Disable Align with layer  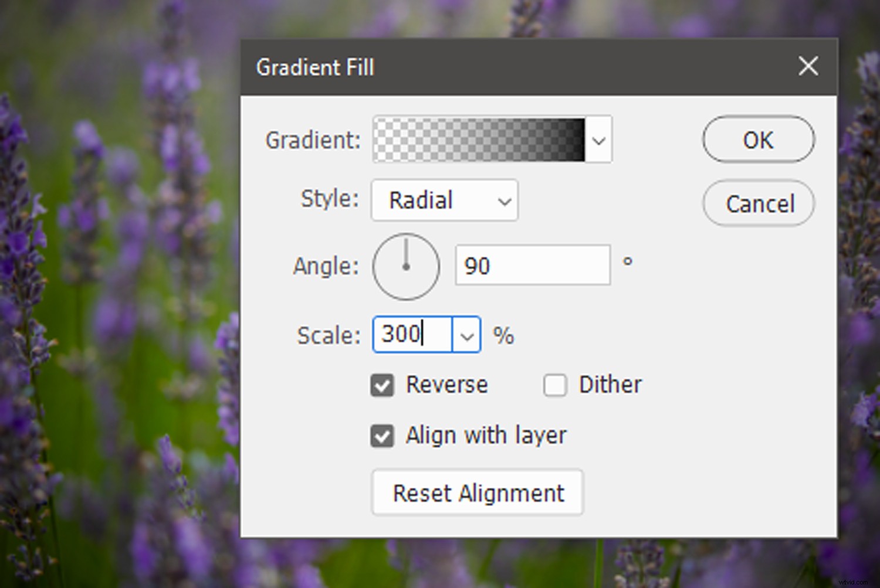(382, 436)
